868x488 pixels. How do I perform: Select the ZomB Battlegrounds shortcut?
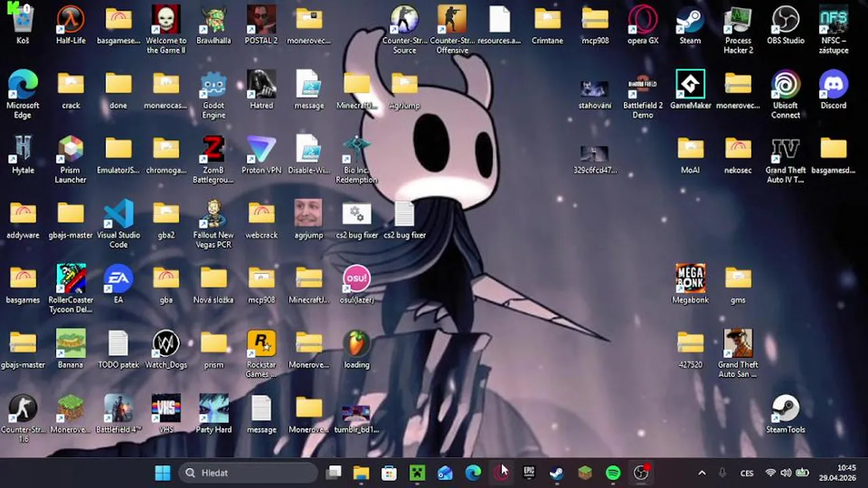pos(214,159)
